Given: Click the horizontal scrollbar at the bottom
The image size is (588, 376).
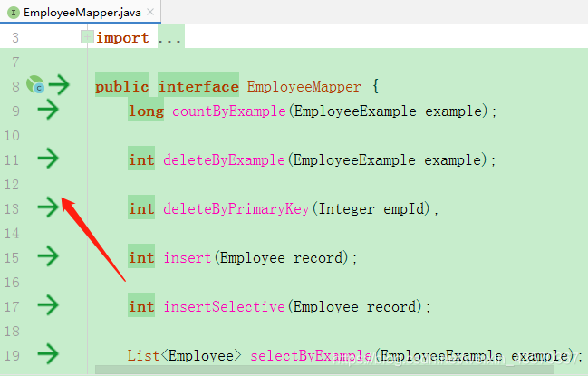Looking at the screenshot, I should [x=324, y=370].
